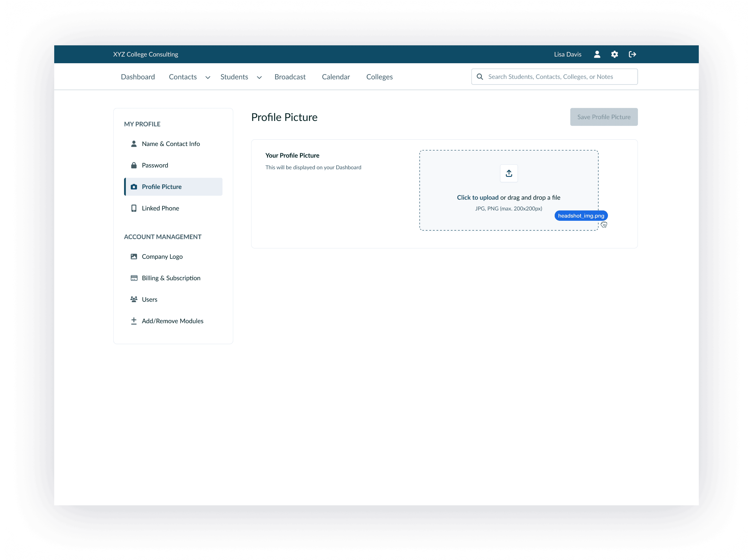
Task: Open the Dashboard nav item
Action: (x=138, y=77)
